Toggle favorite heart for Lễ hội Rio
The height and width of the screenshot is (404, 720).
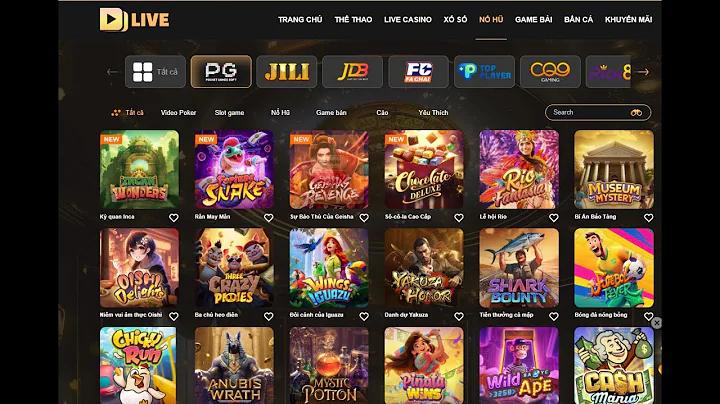click(554, 218)
